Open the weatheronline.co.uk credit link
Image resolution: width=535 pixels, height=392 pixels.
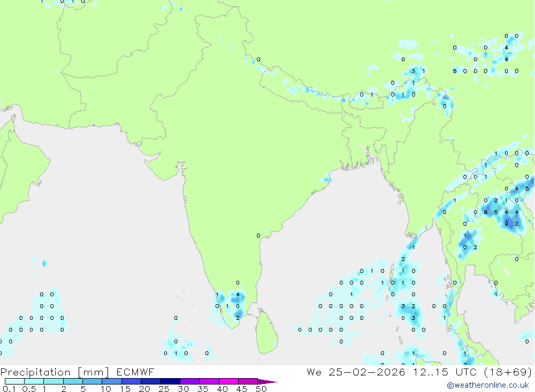pos(488,385)
